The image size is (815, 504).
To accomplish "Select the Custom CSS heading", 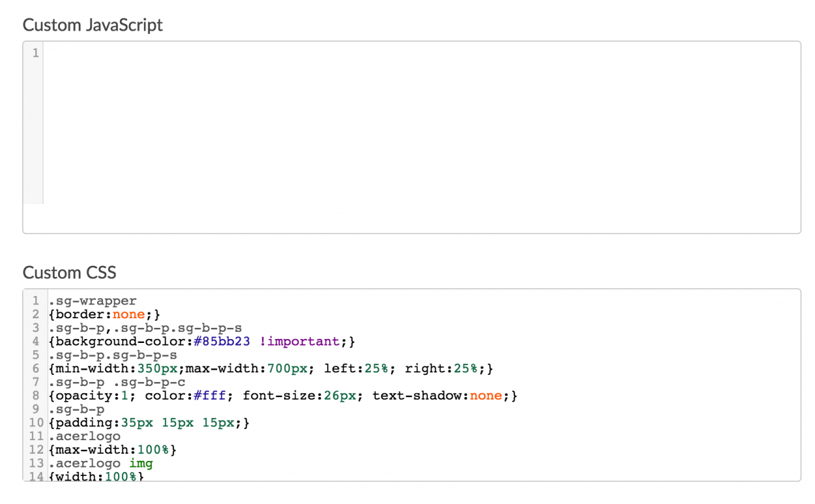I will click(x=70, y=273).
